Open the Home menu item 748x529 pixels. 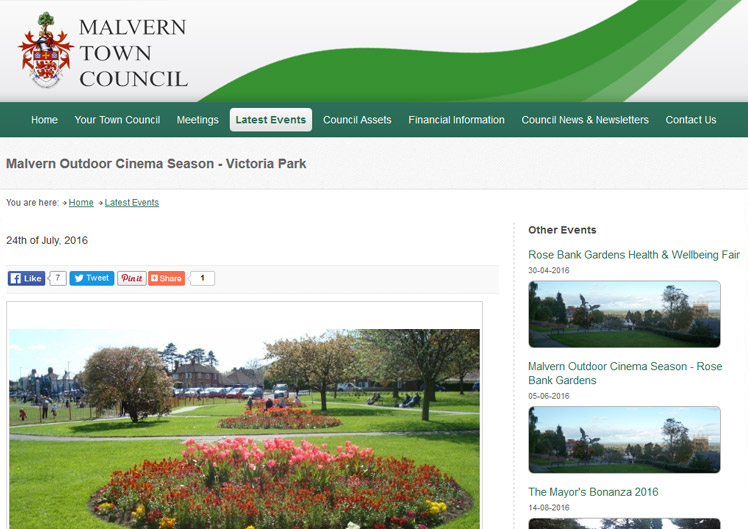[44, 120]
